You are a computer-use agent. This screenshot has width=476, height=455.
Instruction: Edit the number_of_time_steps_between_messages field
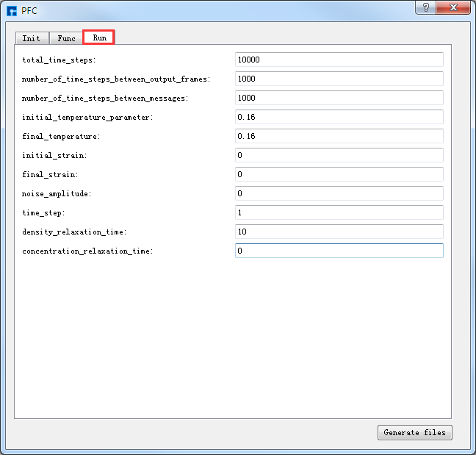pos(339,98)
